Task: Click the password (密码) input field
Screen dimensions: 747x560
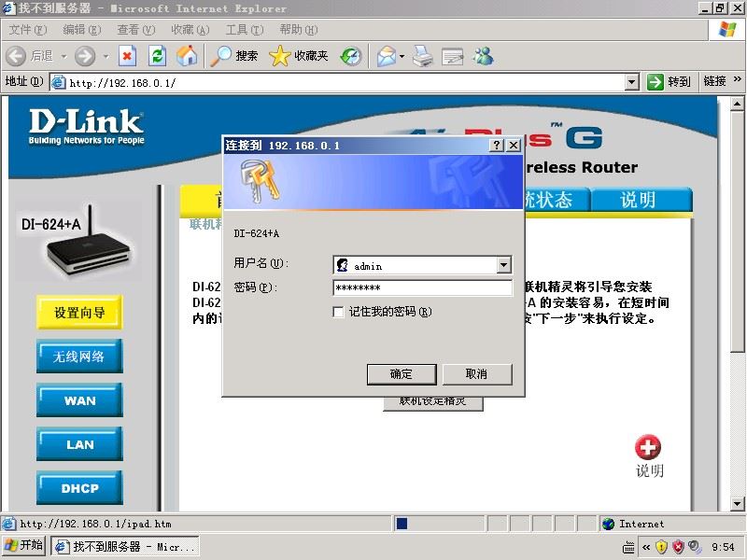Action: [x=423, y=287]
